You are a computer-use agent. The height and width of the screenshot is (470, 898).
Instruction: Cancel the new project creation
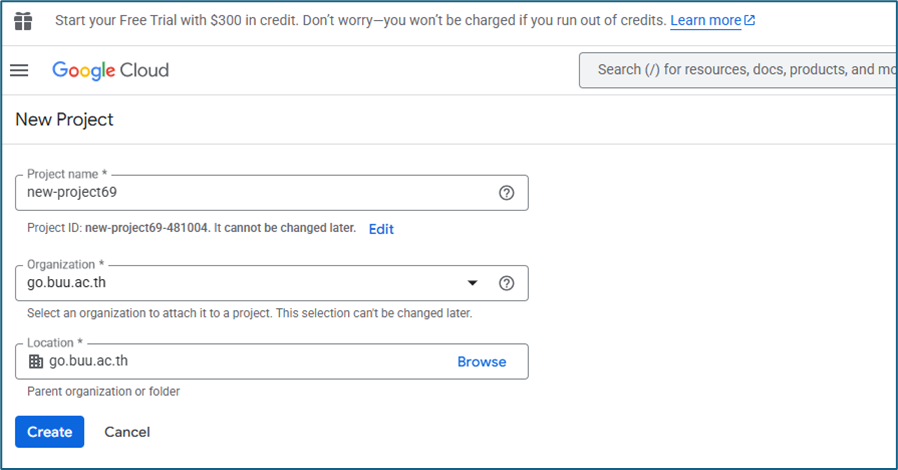tap(127, 432)
